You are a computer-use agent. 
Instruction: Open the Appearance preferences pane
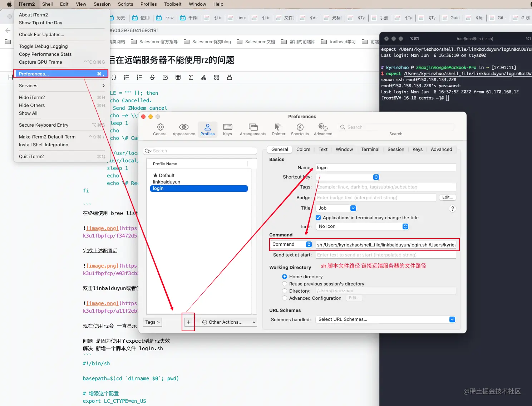[184, 129]
